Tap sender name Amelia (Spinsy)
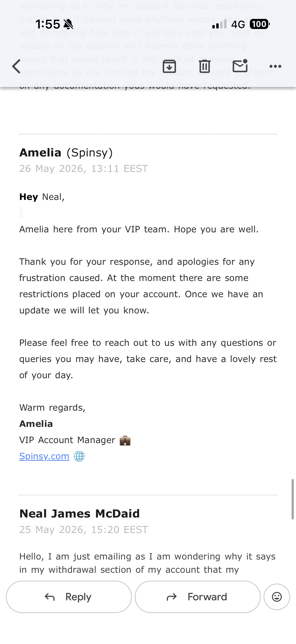296x644 pixels. [x=66, y=153]
